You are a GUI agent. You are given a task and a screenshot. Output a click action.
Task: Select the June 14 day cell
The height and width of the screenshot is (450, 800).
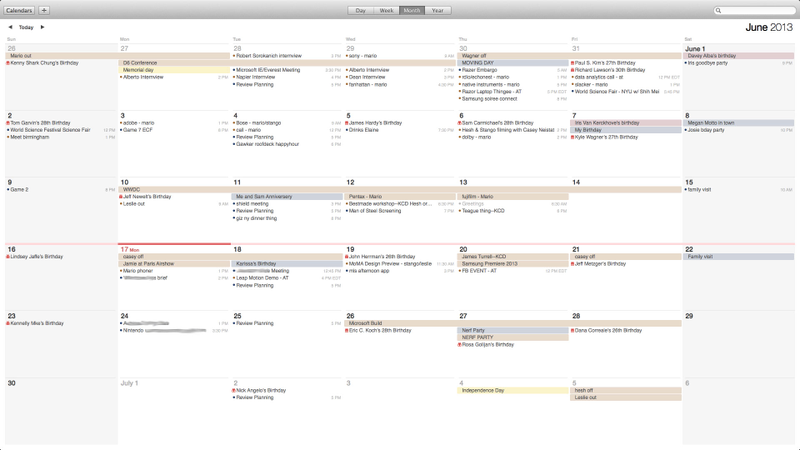[626, 210]
